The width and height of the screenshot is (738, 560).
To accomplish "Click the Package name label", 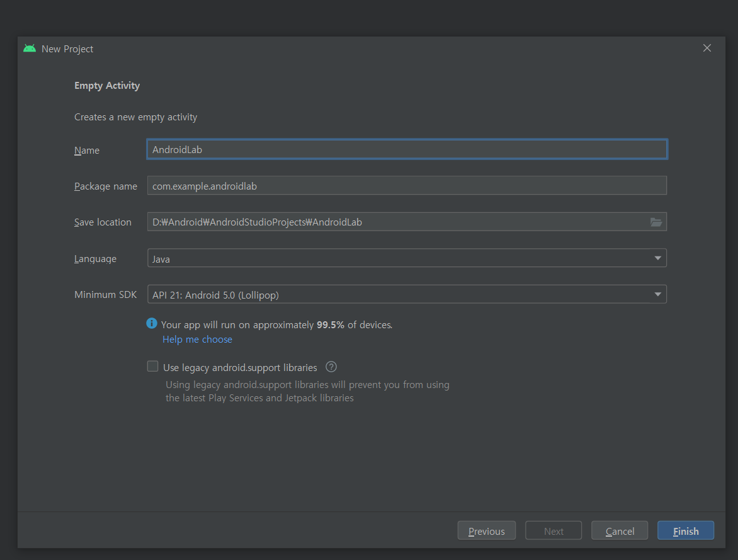I will (x=105, y=186).
